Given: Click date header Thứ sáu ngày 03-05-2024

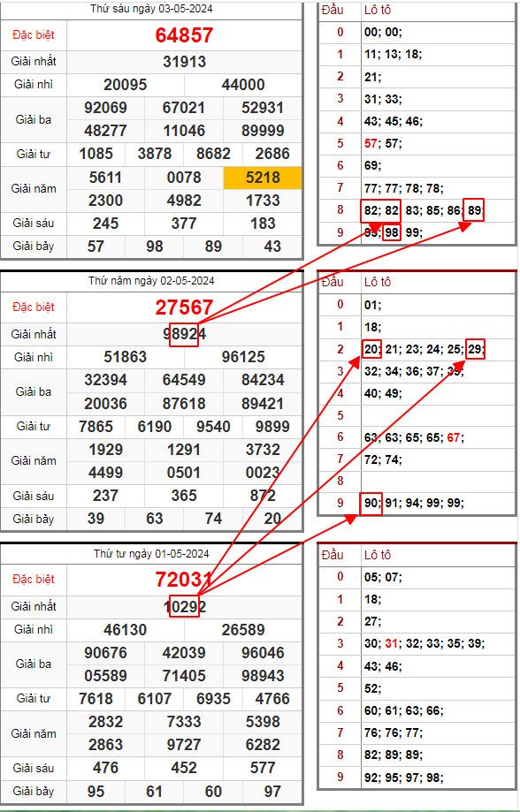Looking at the screenshot, I should pos(151,9).
